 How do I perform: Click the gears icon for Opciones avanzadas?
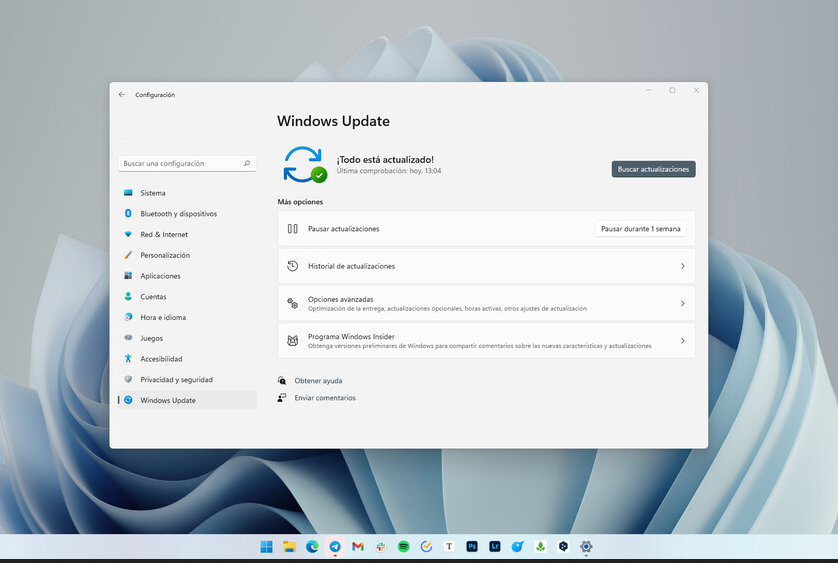coord(292,303)
